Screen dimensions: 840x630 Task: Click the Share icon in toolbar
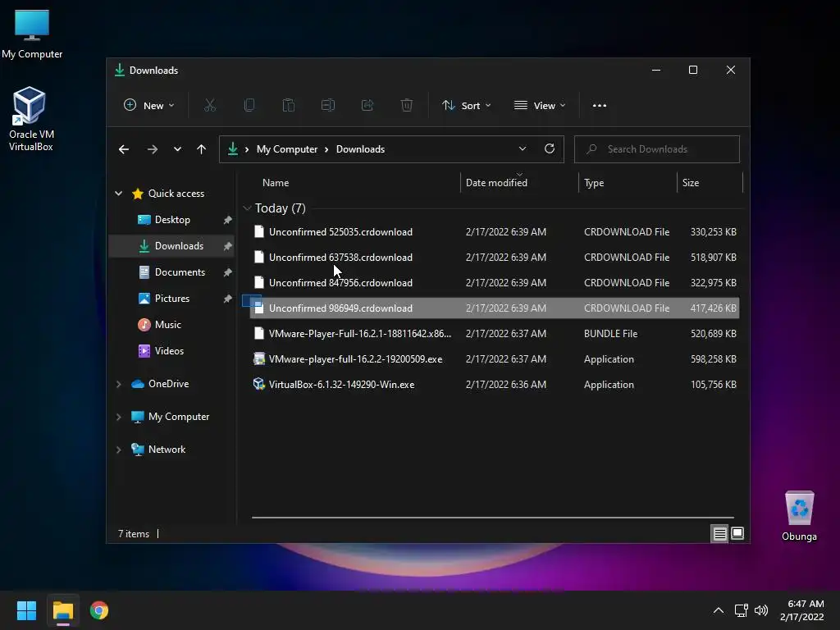coord(367,106)
